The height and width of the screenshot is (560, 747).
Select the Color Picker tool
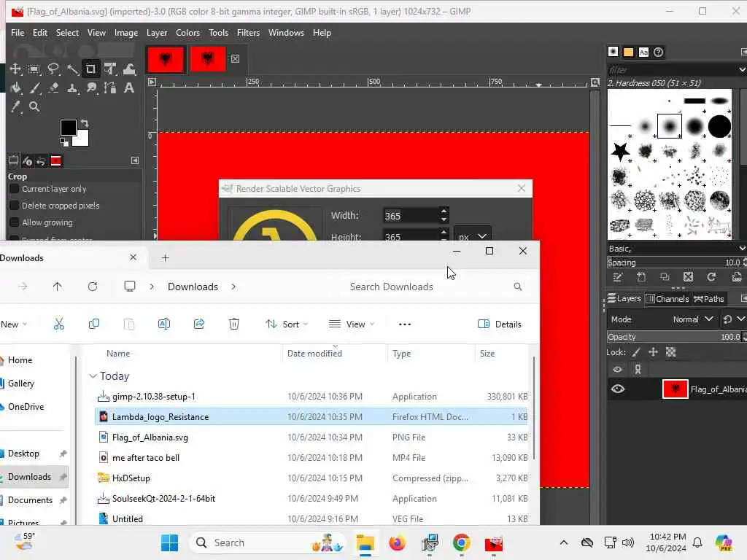pos(15,106)
